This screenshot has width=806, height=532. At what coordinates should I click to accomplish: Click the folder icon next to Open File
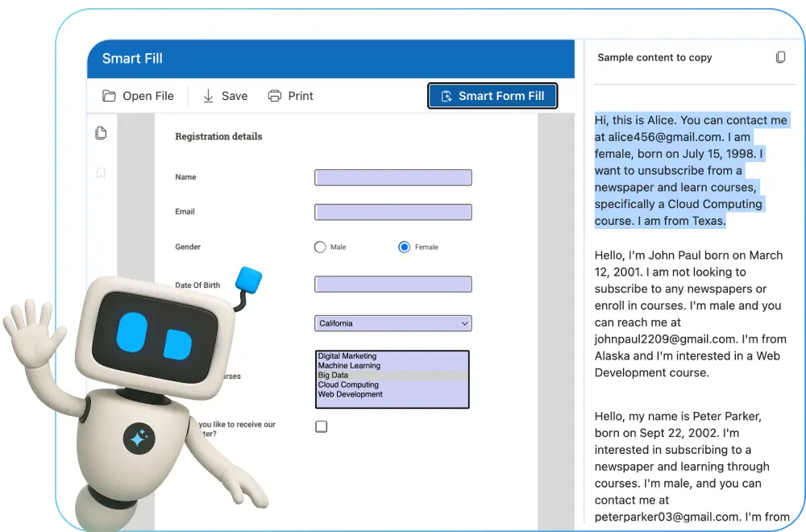pos(108,95)
